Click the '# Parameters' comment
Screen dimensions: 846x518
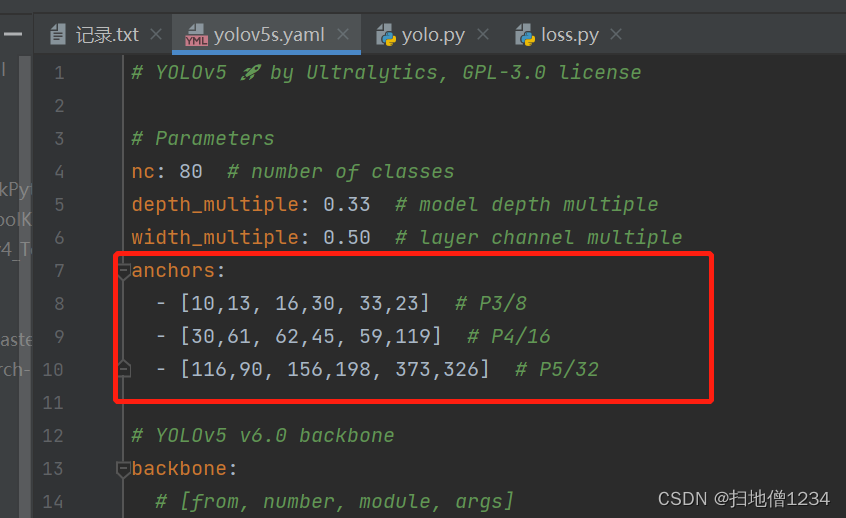coord(203,139)
